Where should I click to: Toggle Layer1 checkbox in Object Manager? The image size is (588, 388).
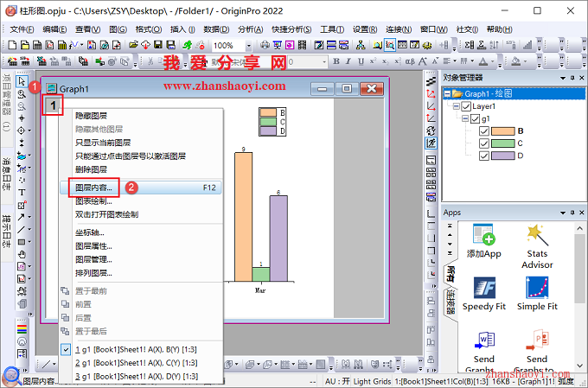pyautogui.click(x=466, y=106)
